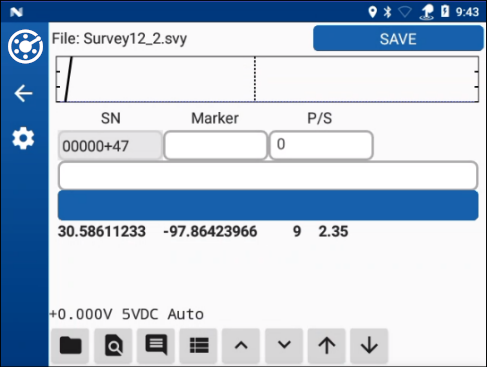
Task: Click the survey graph chart area
Action: 267,79
